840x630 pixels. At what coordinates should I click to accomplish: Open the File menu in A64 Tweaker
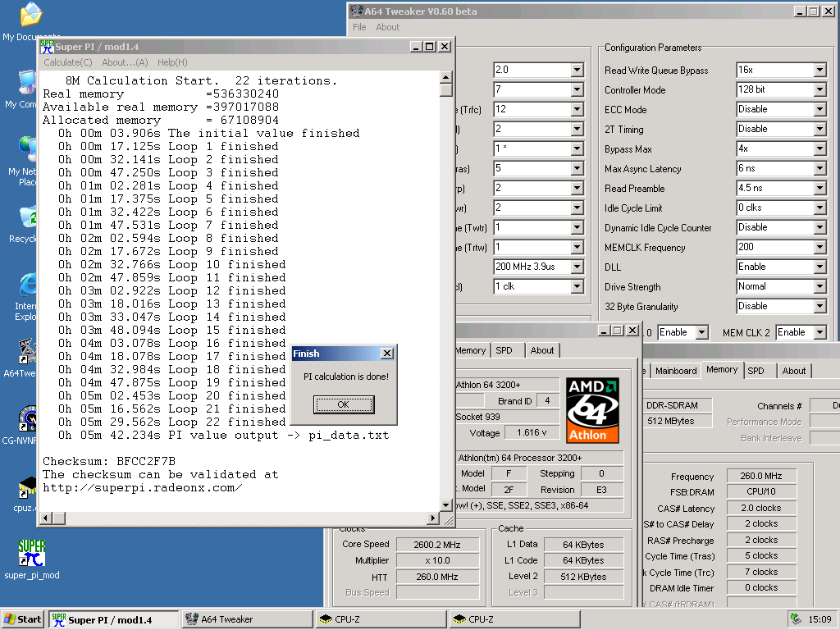click(x=359, y=27)
